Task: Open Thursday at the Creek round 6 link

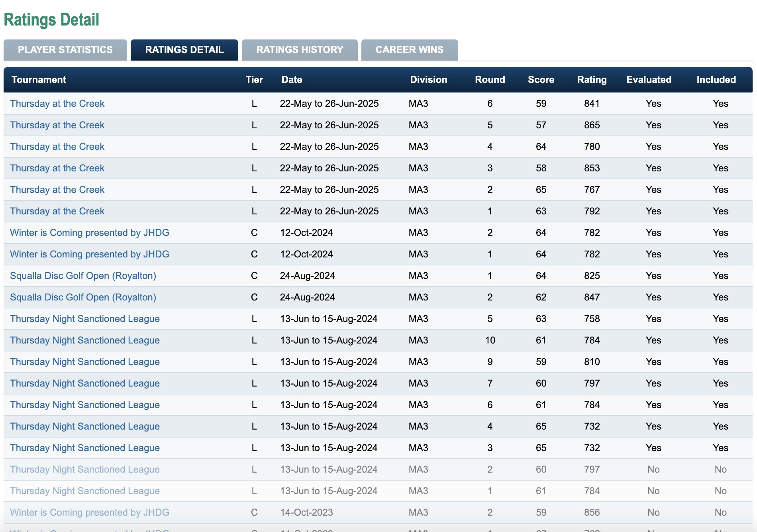Action: [57, 104]
